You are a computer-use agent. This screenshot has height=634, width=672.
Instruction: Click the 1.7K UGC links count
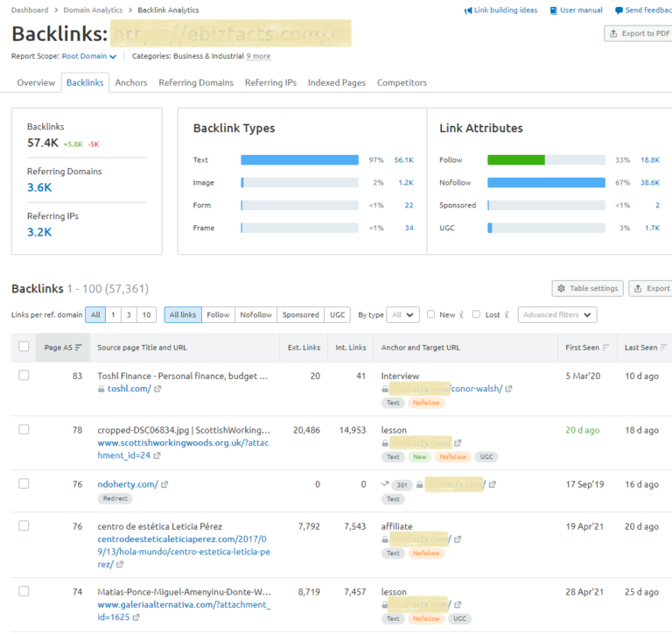[x=652, y=228]
